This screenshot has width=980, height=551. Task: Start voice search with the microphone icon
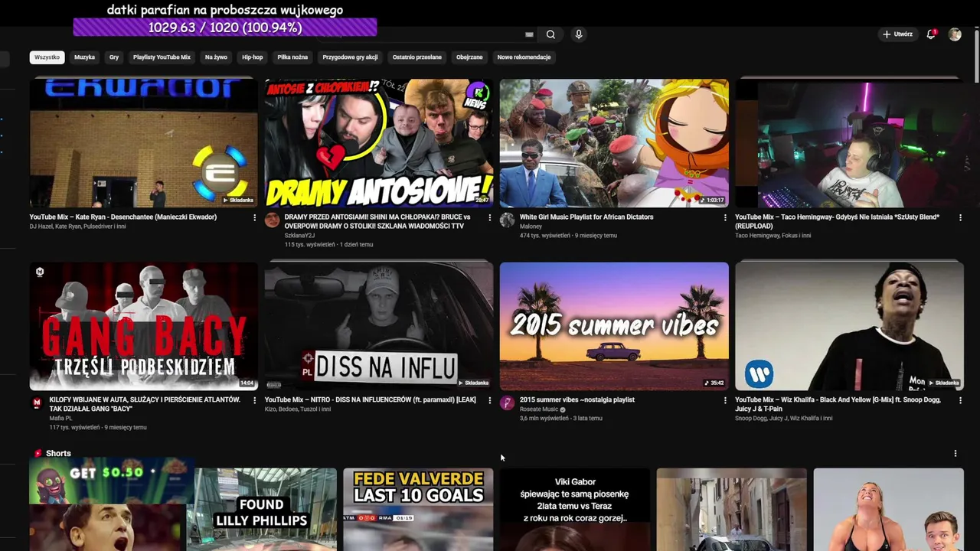579,34
